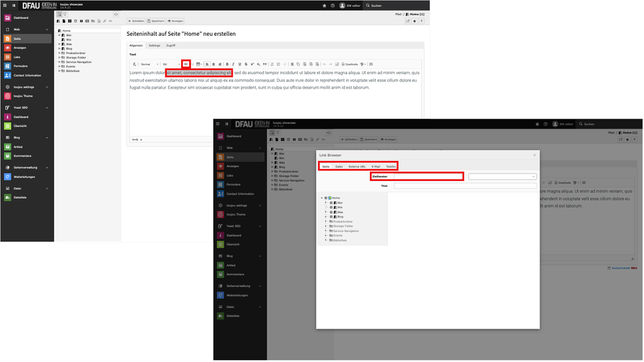The image size is (644, 362).
Task: Switch to the Externe URL tab
Action: pyautogui.click(x=357, y=167)
